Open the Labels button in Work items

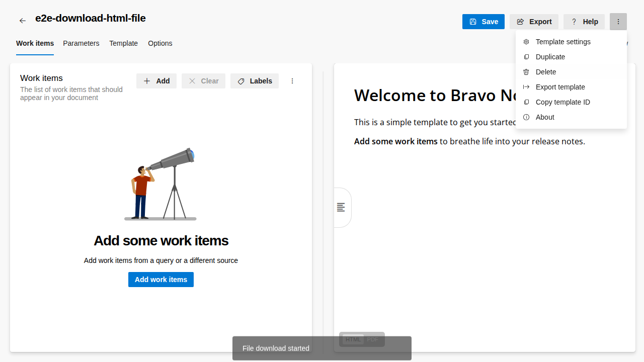255,81
